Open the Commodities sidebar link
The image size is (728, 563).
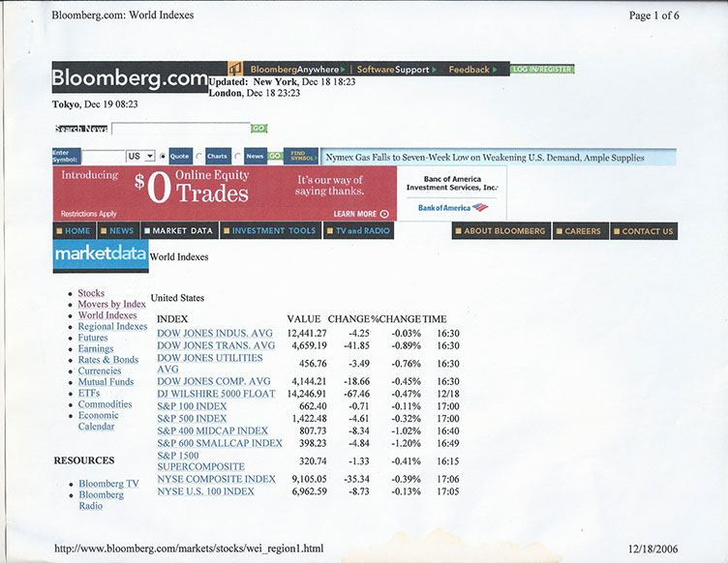coord(105,404)
